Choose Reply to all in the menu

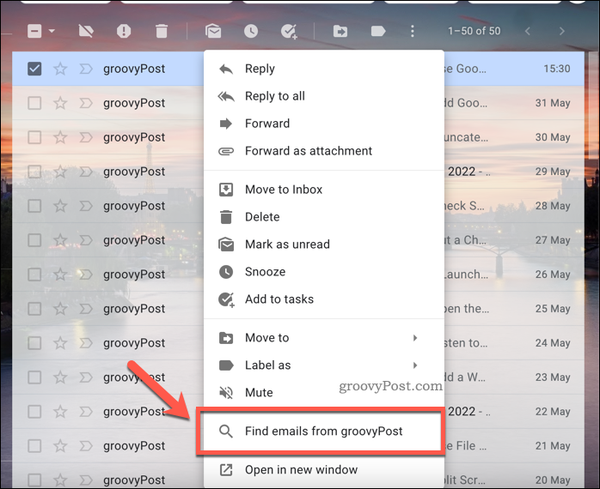[x=324, y=96]
